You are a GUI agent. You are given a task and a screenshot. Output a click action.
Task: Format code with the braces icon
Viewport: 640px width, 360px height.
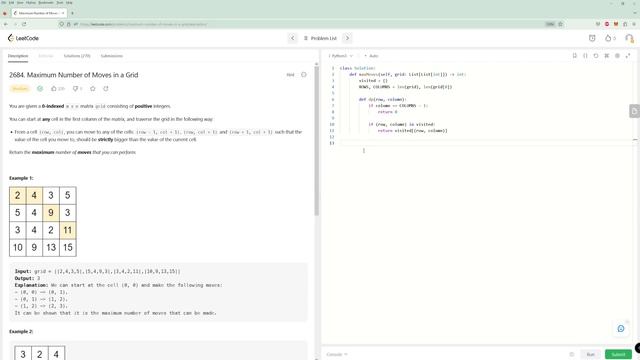pos(585,56)
